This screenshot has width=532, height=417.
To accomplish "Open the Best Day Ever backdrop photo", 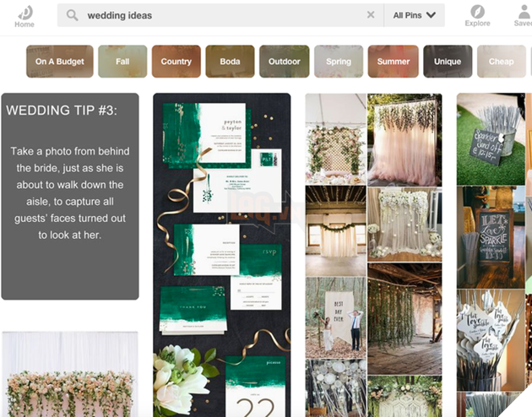I will [x=335, y=317].
